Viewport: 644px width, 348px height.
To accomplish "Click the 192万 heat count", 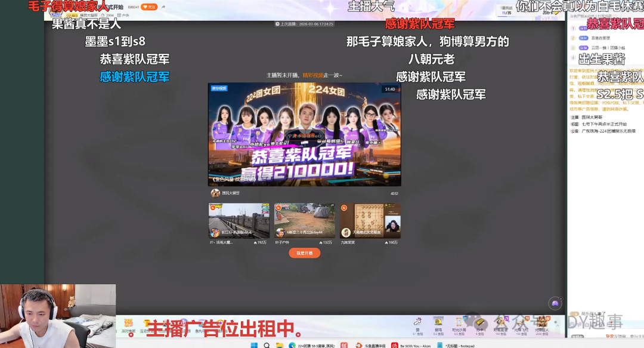I will (x=261, y=243).
